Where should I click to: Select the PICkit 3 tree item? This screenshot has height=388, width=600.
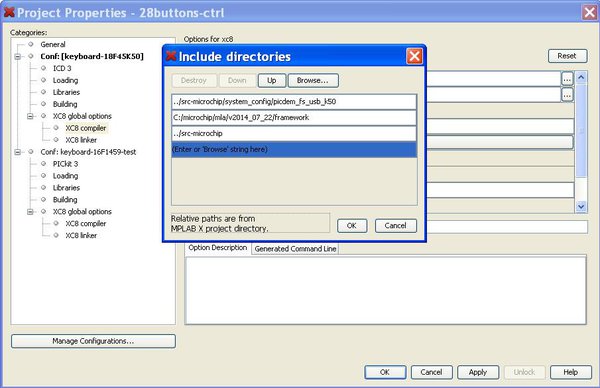pyautogui.click(x=65, y=164)
